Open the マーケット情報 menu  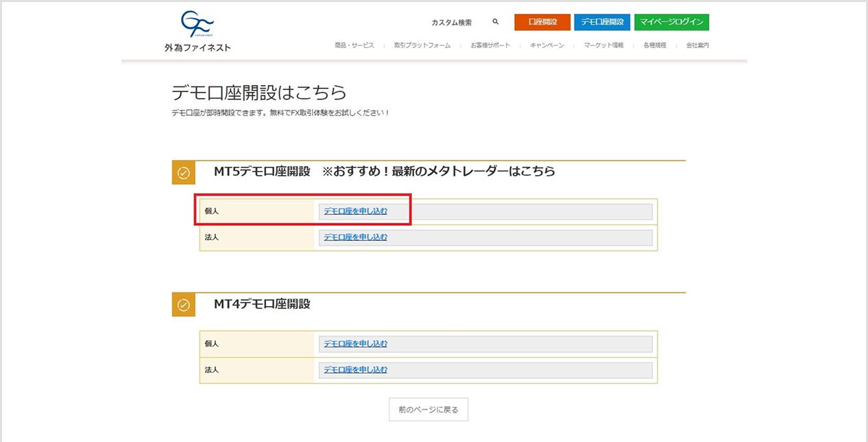pos(604,45)
